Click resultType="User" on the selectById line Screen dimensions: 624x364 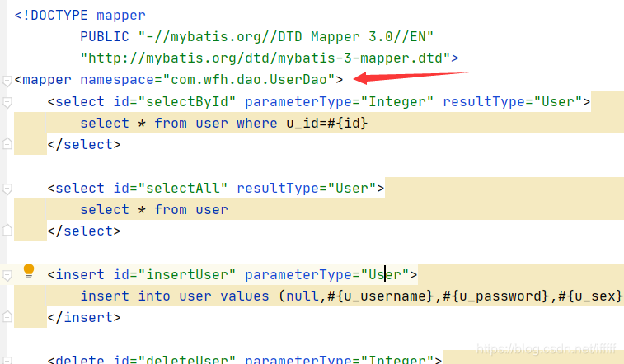(x=513, y=101)
